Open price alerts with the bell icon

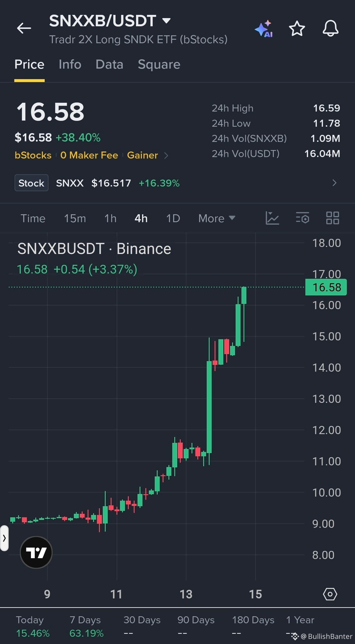click(330, 29)
